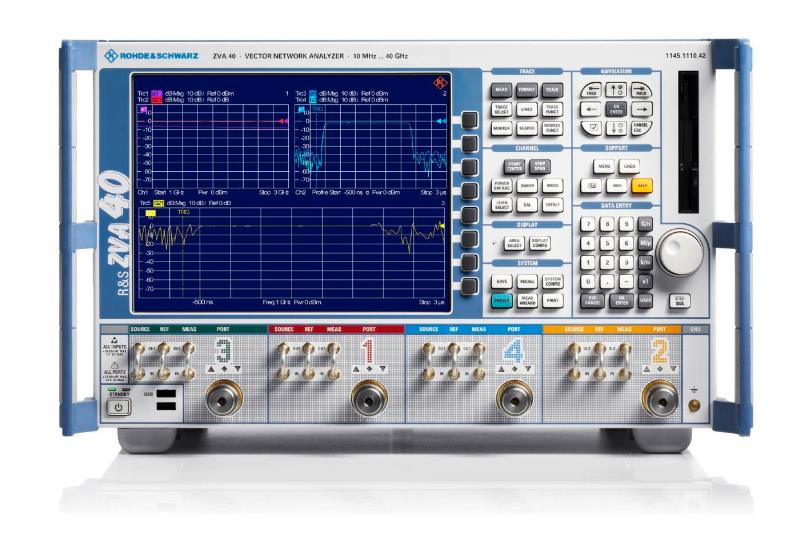Tap the digit 7 key
807x560 pixels.
pyautogui.click(x=589, y=224)
